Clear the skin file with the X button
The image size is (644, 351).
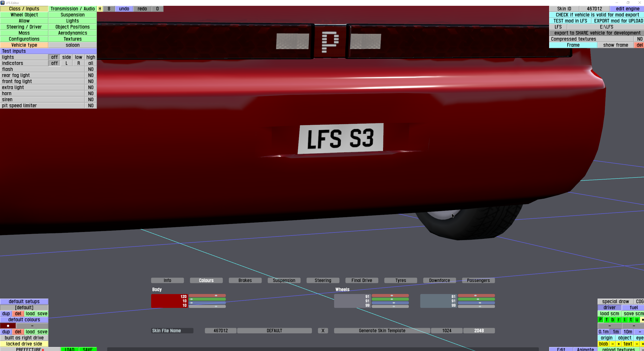click(323, 331)
